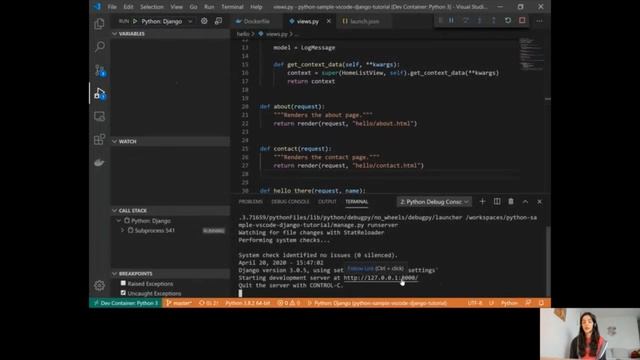The image size is (640, 360).
Task: Collapse Python: Django call stack entry
Action: pyautogui.click(x=119, y=220)
